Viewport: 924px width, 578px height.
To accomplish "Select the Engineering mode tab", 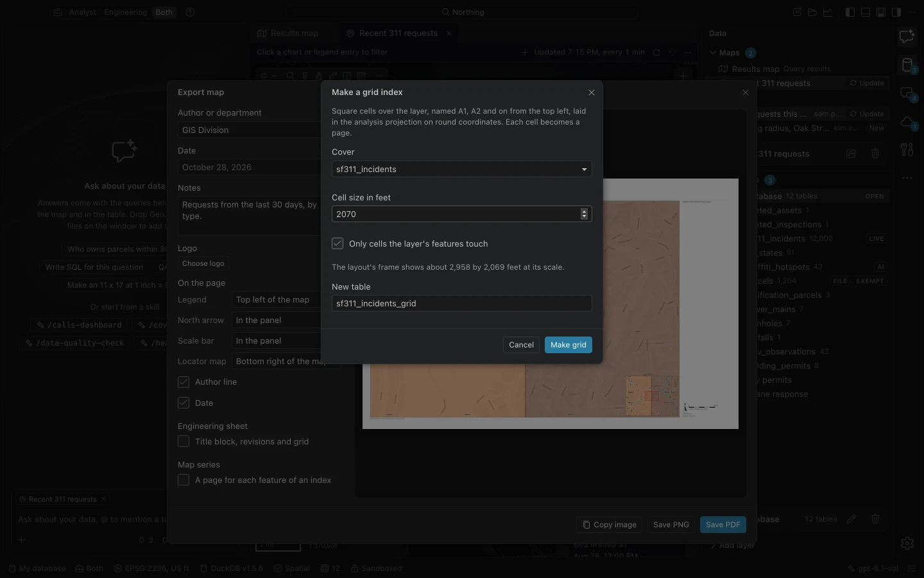I will (x=126, y=12).
